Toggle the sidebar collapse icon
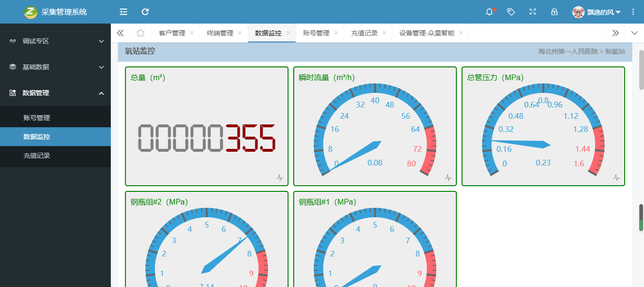Screen dimensions: 644x287 124,12
